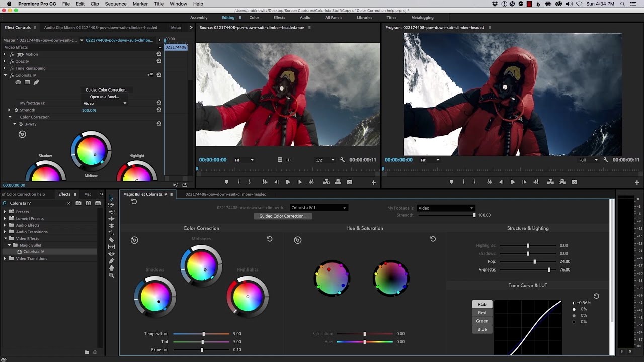This screenshot has width=644, height=362.
Task: Select the Rolling Edit tool
Action: point(111,226)
